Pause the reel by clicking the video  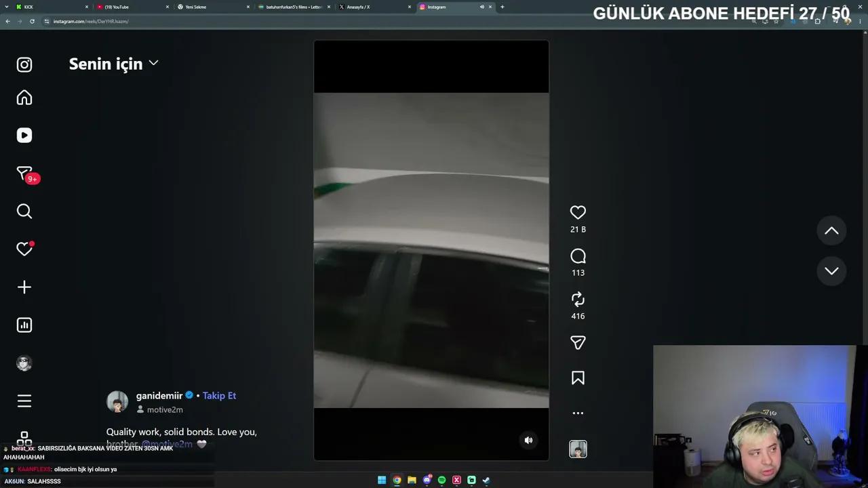[x=431, y=250]
